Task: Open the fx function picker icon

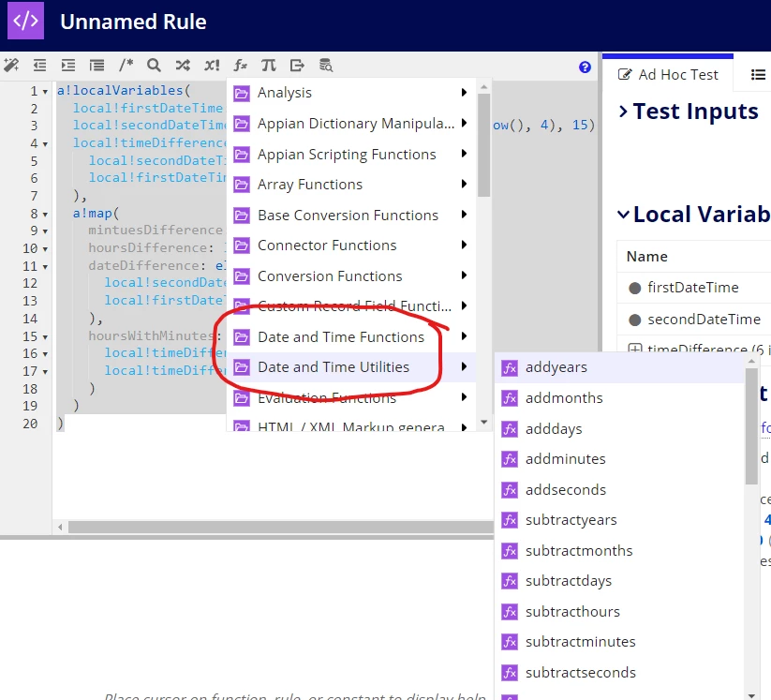Action: (x=241, y=66)
